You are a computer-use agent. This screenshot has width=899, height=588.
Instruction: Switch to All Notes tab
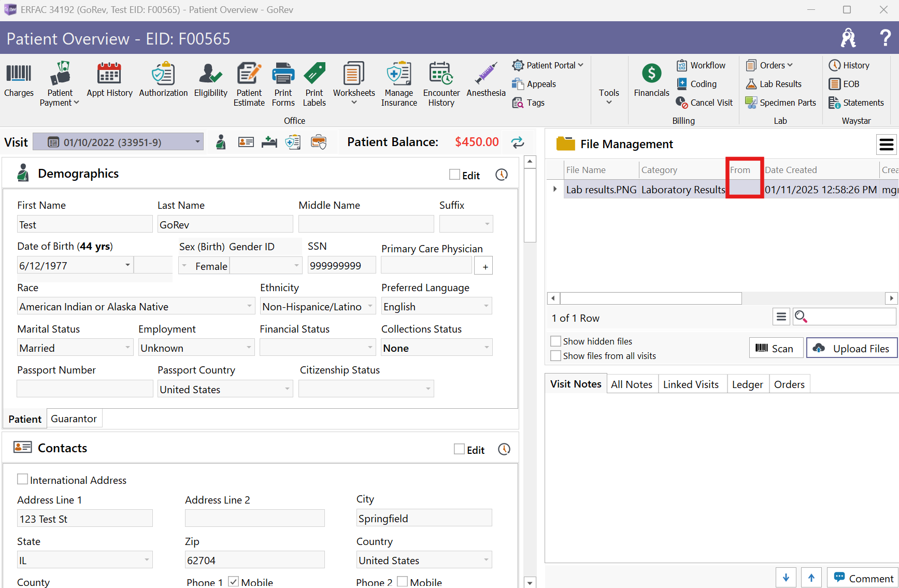pos(632,384)
